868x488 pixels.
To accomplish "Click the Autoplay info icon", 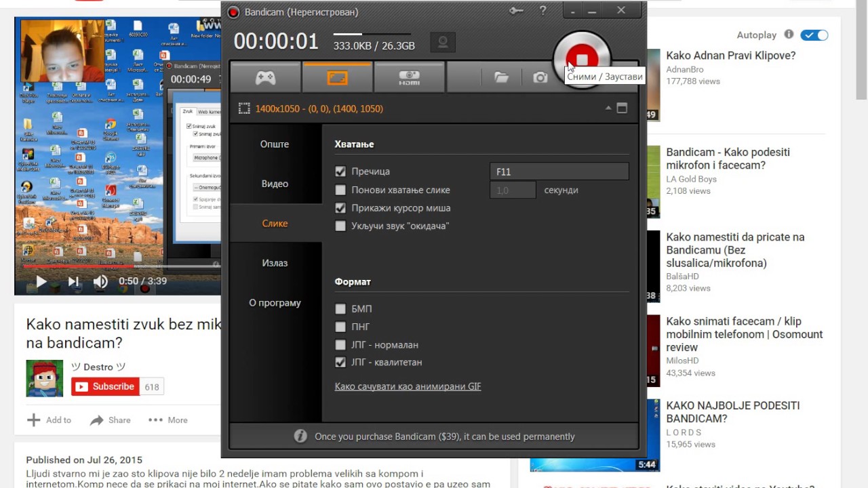I will 789,35.
